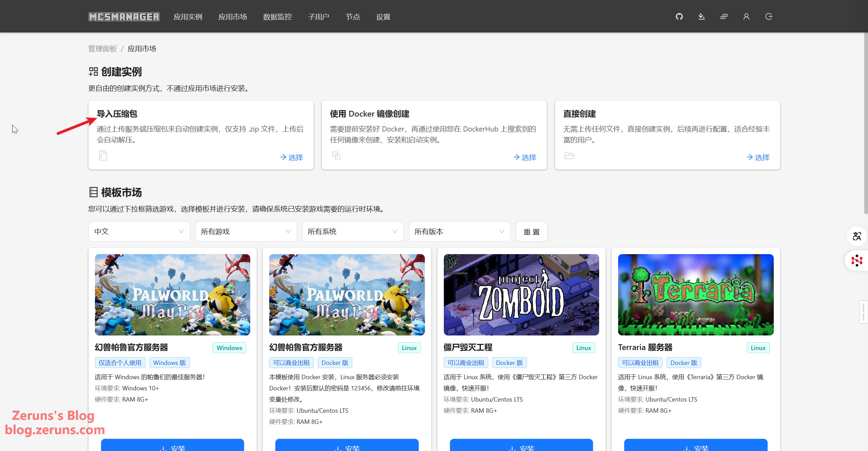Click 管理面板 breadcrumb link
The height and width of the screenshot is (451, 868).
coord(102,48)
